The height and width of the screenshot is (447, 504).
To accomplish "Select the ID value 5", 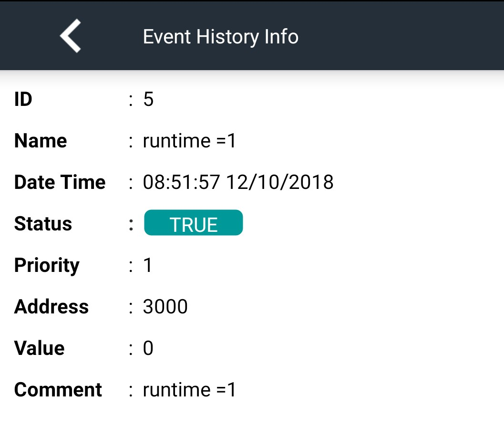I will (148, 99).
